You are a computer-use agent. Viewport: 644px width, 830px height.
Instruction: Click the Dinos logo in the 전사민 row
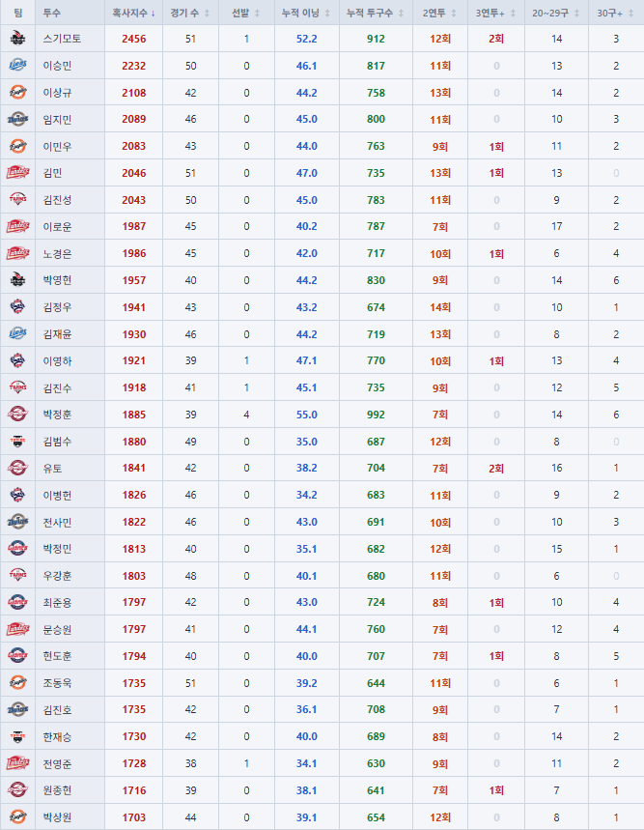tap(17, 522)
